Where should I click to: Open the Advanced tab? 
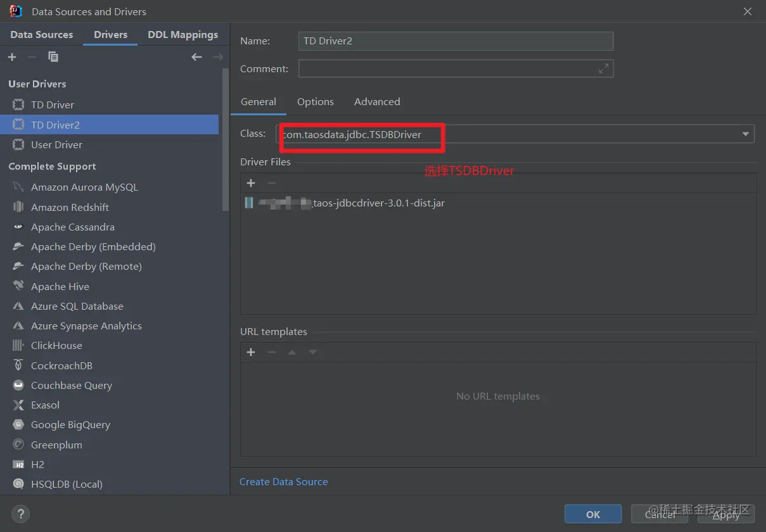377,102
